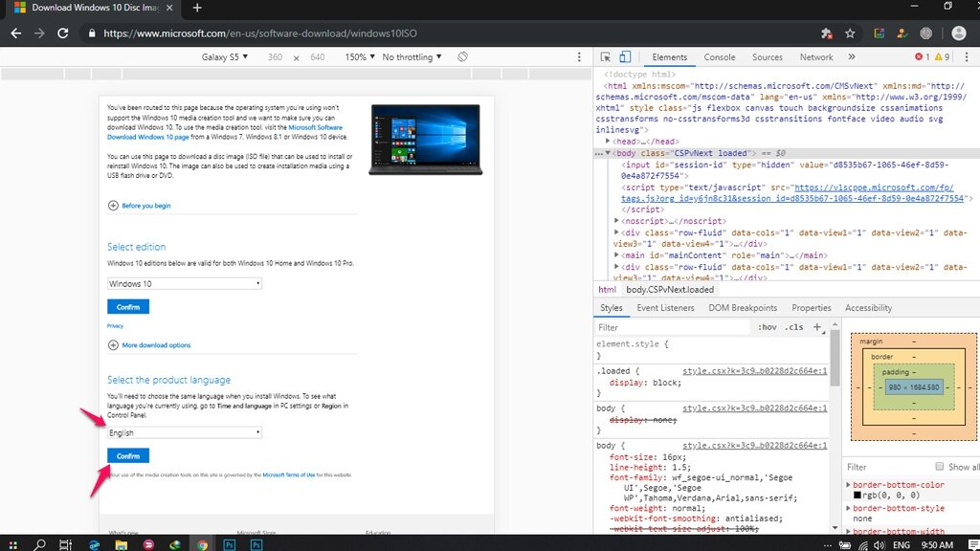This screenshot has width=980, height=551.
Task: Select the Elements tab
Action: pos(669,56)
